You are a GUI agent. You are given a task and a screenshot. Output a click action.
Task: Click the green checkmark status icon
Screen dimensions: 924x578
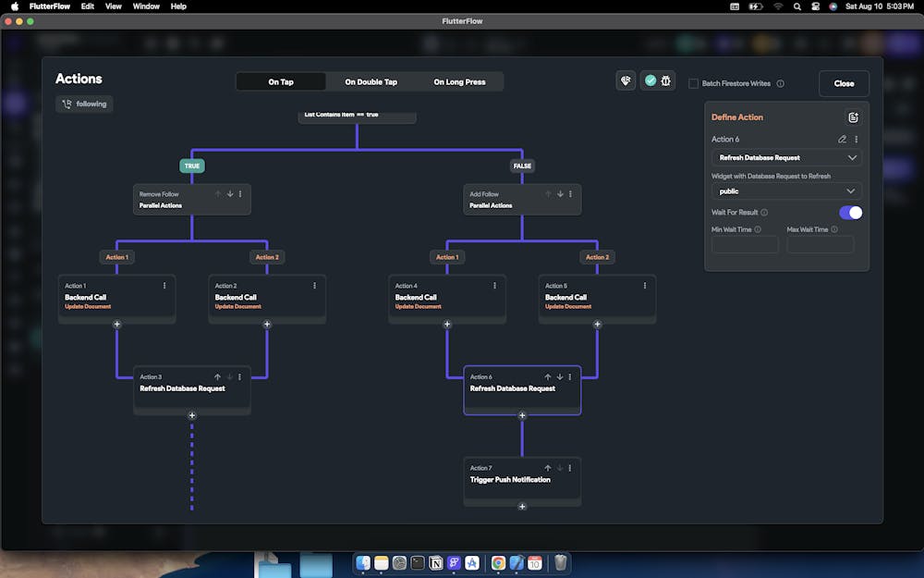[x=650, y=80]
